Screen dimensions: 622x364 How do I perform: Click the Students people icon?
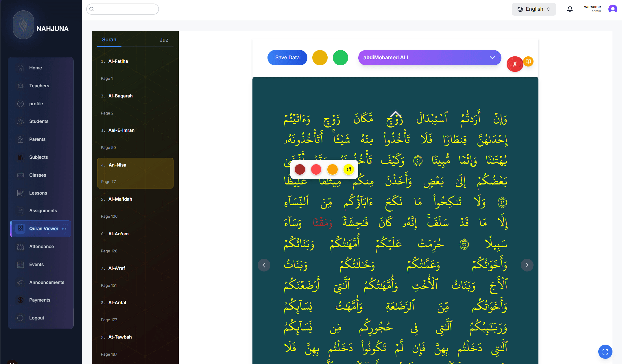click(21, 121)
